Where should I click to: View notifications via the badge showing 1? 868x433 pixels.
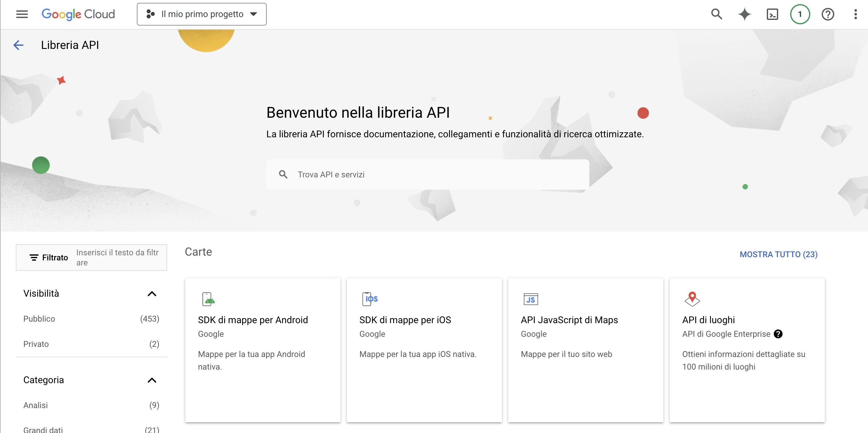tap(800, 14)
